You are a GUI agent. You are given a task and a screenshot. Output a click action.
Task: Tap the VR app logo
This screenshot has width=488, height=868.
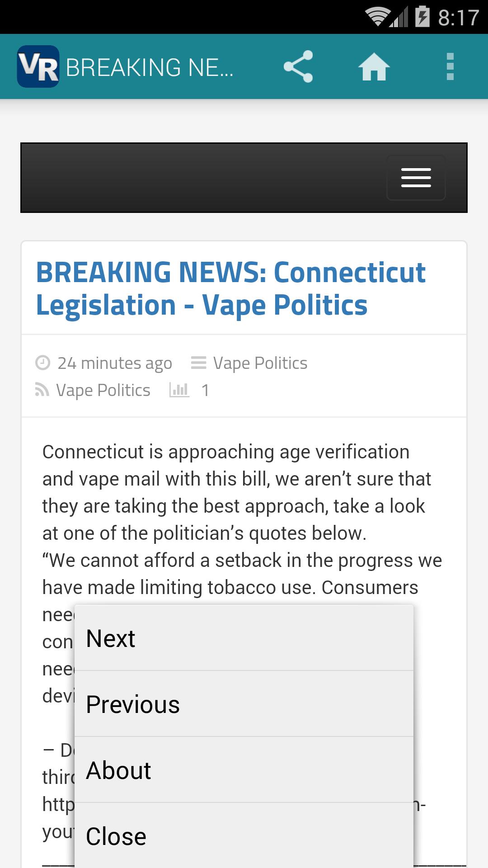[x=38, y=67]
